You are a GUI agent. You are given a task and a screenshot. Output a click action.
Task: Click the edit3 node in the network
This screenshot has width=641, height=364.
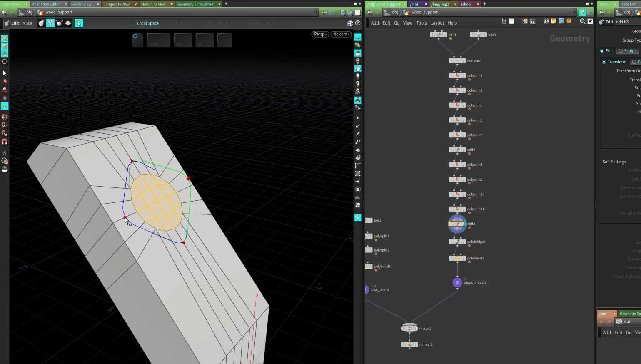click(457, 224)
